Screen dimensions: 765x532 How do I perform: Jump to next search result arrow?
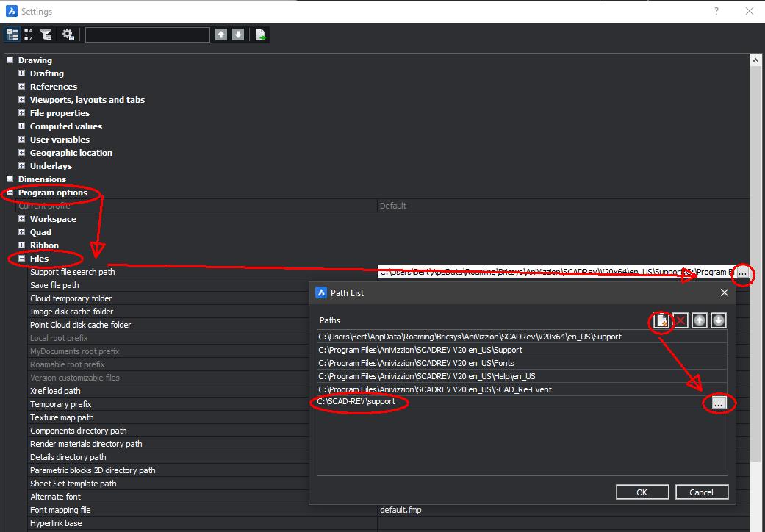(238, 35)
